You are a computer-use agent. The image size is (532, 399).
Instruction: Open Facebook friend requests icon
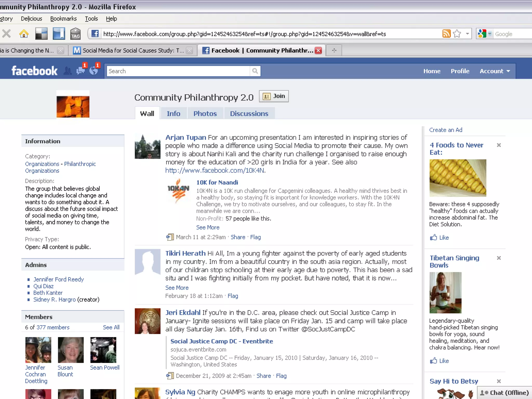click(68, 71)
